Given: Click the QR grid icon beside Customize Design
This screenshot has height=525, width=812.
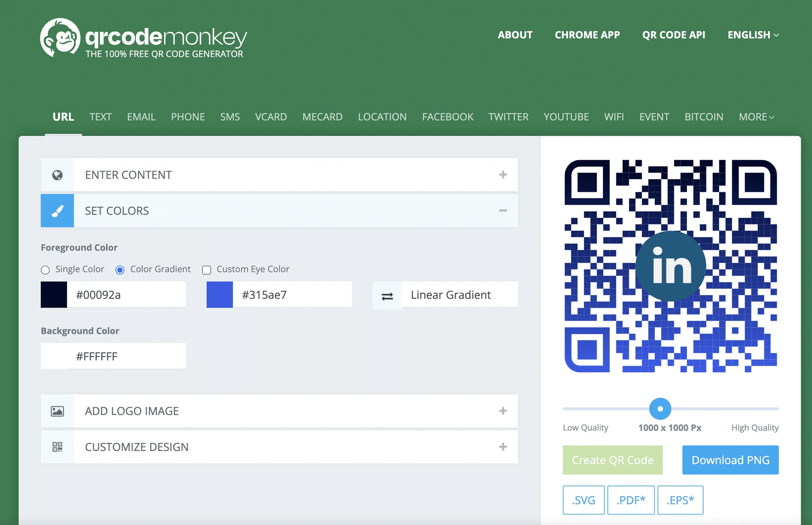Looking at the screenshot, I should 57,447.
